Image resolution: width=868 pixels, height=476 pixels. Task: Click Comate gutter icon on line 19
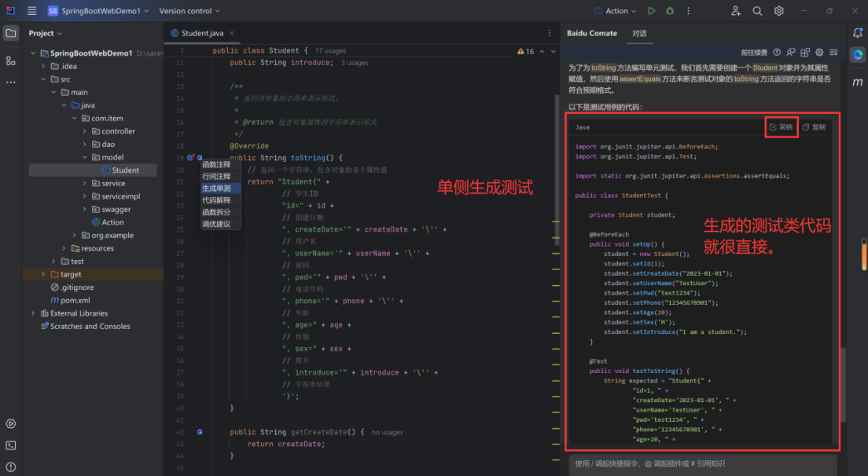(x=200, y=158)
